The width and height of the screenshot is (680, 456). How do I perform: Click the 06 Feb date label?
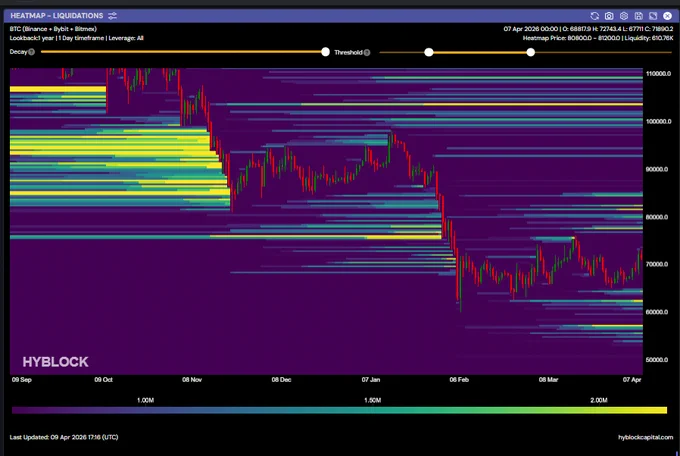click(x=459, y=380)
